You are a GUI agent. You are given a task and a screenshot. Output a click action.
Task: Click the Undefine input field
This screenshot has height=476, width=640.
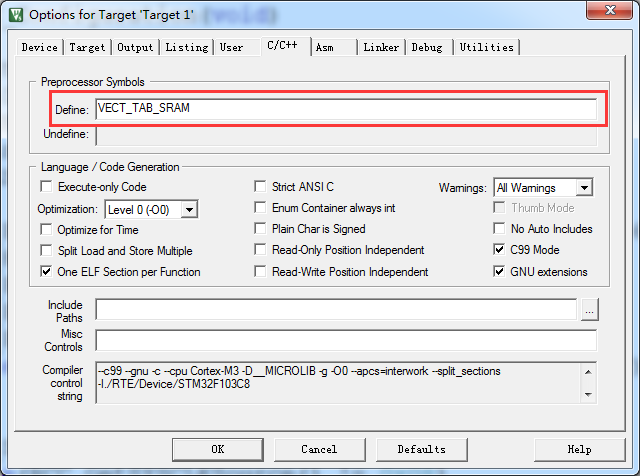click(x=346, y=135)
